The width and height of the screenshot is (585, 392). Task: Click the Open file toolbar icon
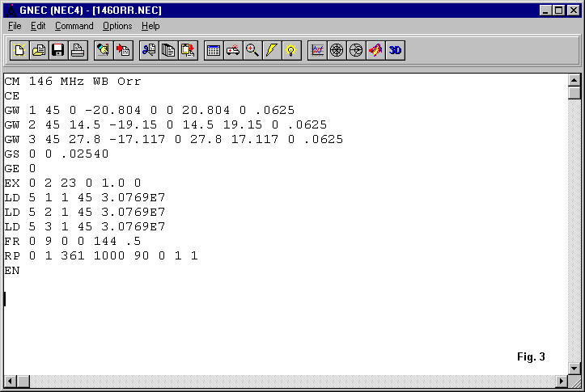39,50
